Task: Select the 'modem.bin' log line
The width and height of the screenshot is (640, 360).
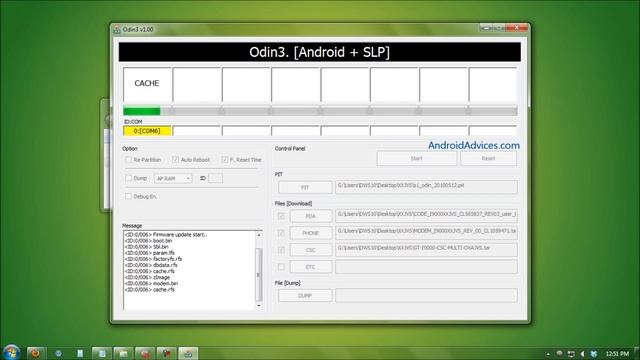Action: click(151, 283)
